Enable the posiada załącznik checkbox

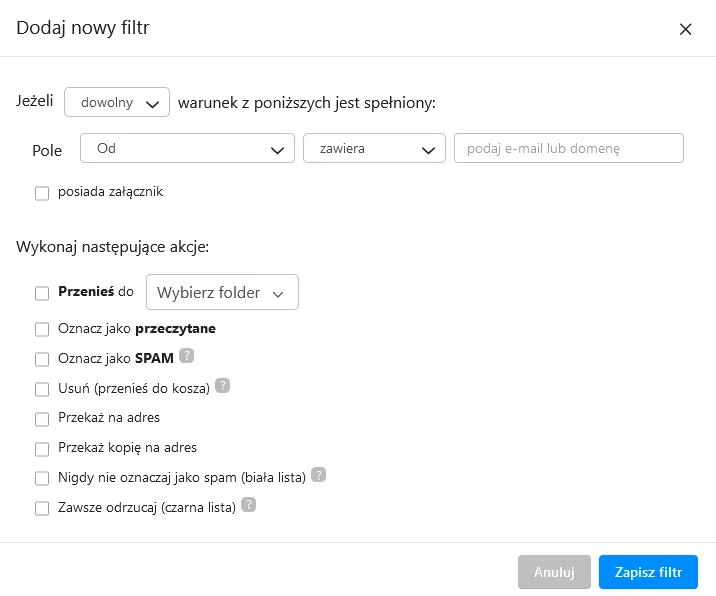click(42, 193)
